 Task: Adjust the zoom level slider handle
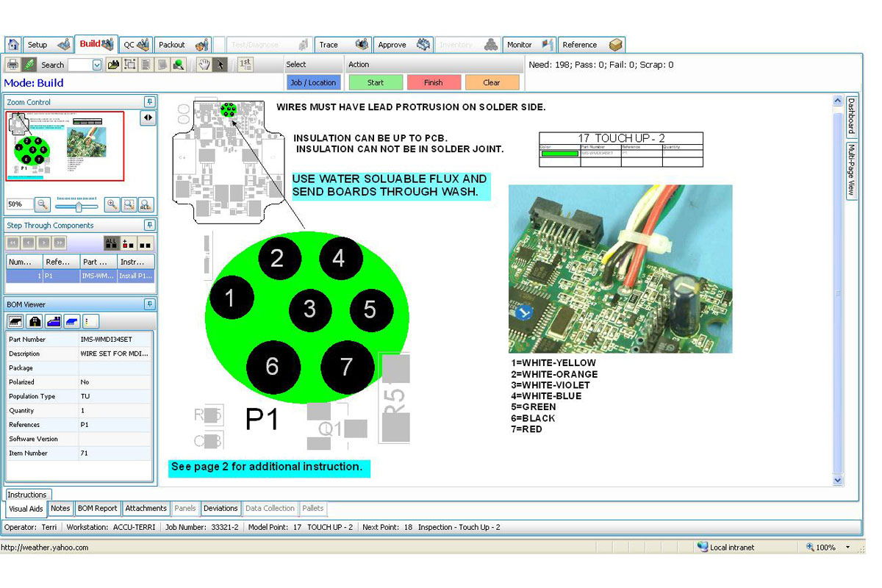pyautogui.click(x=79, y=207)
